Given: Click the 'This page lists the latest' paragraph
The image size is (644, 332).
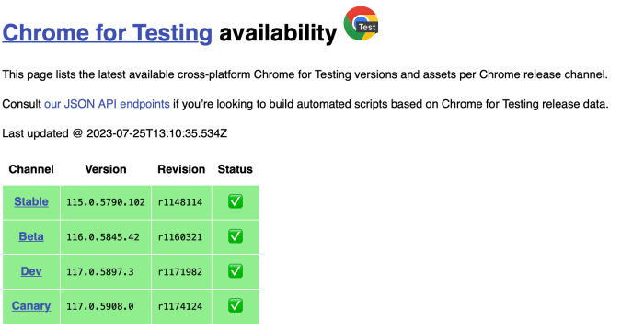Looking at the screenshot, I should pos(305,74).
